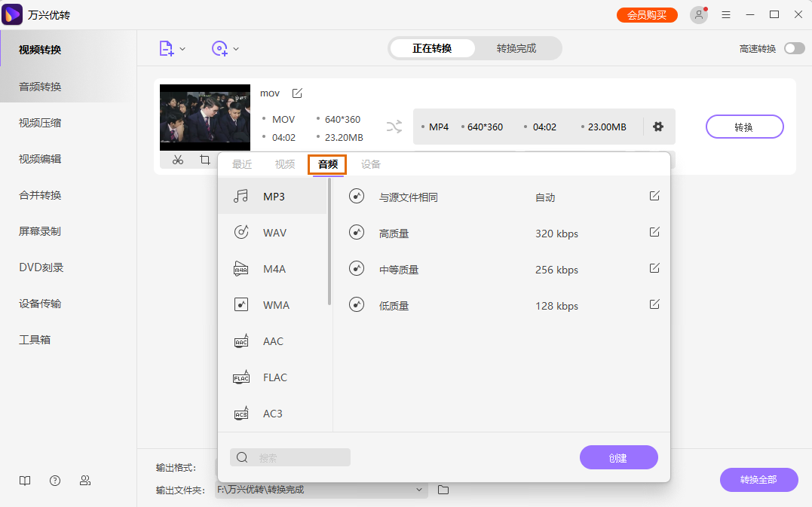This screenshot has width=812, height=507.
Task: Open conversion settings via the gear icon
Action: [657, 127]
